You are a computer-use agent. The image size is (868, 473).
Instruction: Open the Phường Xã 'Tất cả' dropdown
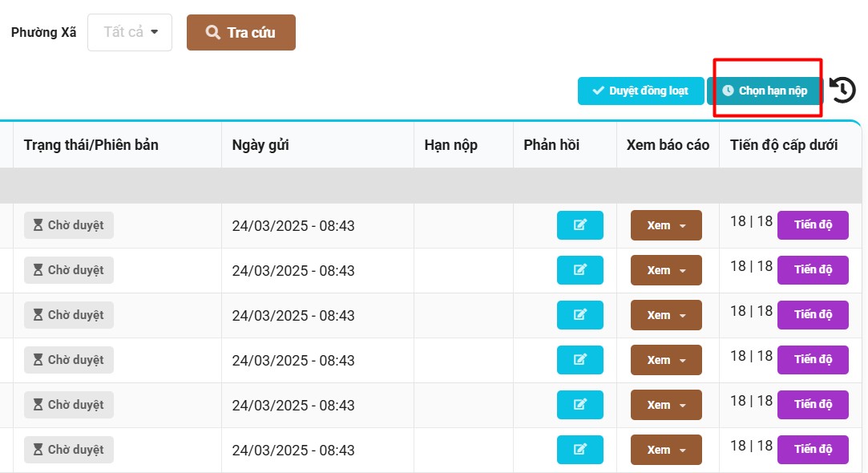tap(130, 33)
